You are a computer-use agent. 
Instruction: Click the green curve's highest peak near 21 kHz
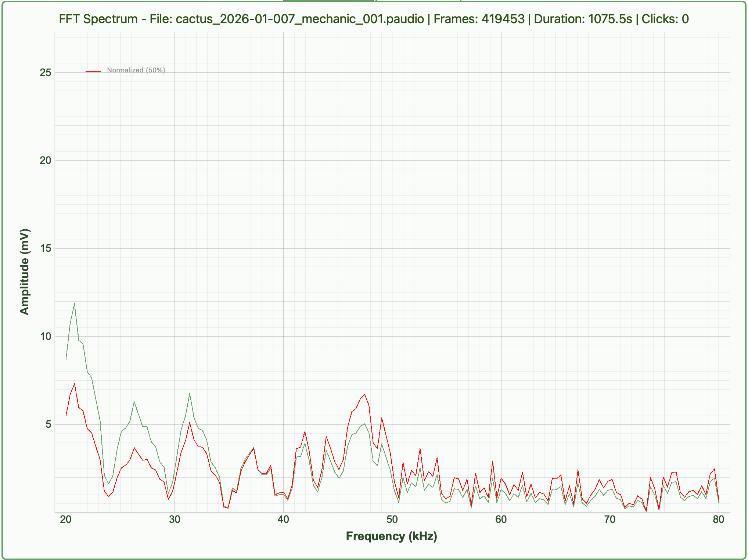point(75,304)
